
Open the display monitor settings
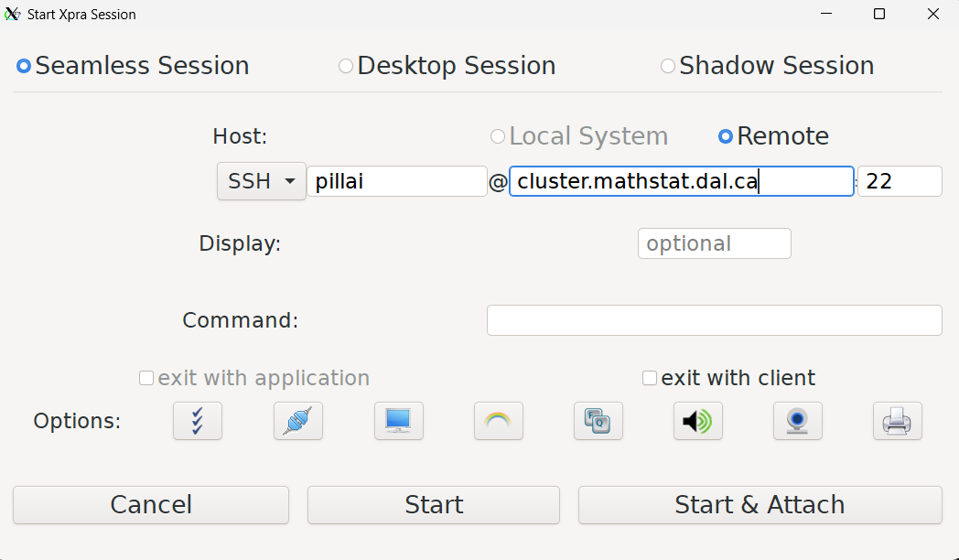tap(398, 421)
